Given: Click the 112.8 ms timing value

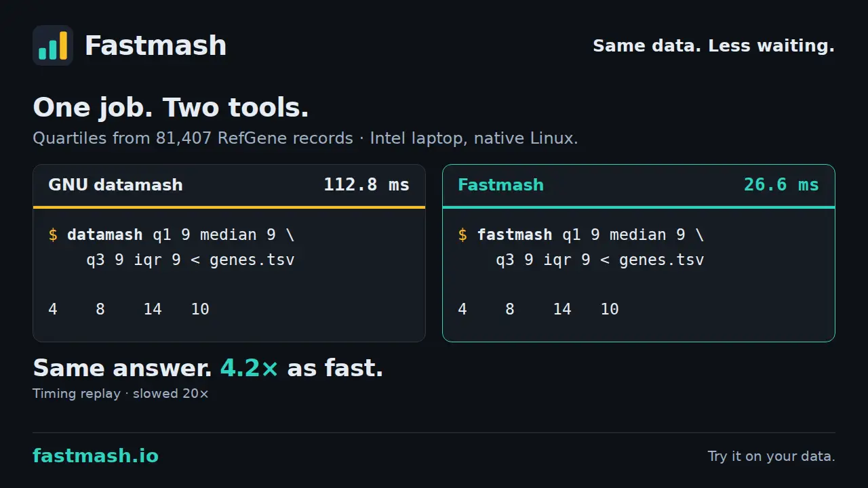Looking at the screenshot, I should tap(366, 185).
